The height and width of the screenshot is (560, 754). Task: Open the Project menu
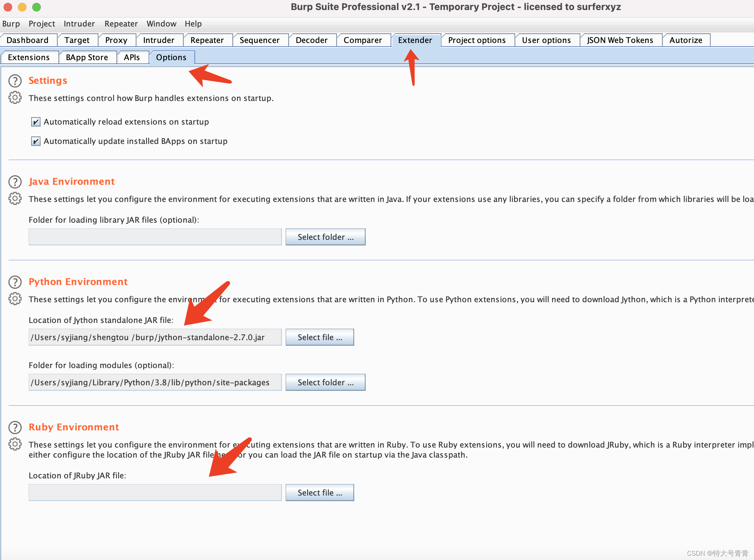(42, 24)
